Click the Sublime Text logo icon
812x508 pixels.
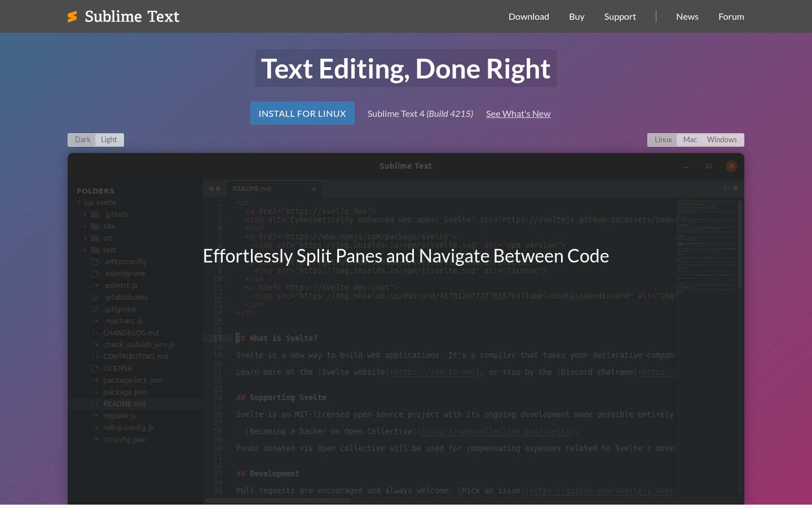(x=72, y=17)
